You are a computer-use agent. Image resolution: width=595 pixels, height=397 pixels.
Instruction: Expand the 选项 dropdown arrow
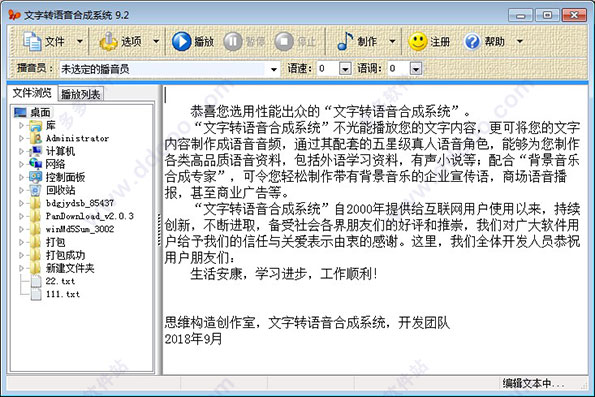156,41
